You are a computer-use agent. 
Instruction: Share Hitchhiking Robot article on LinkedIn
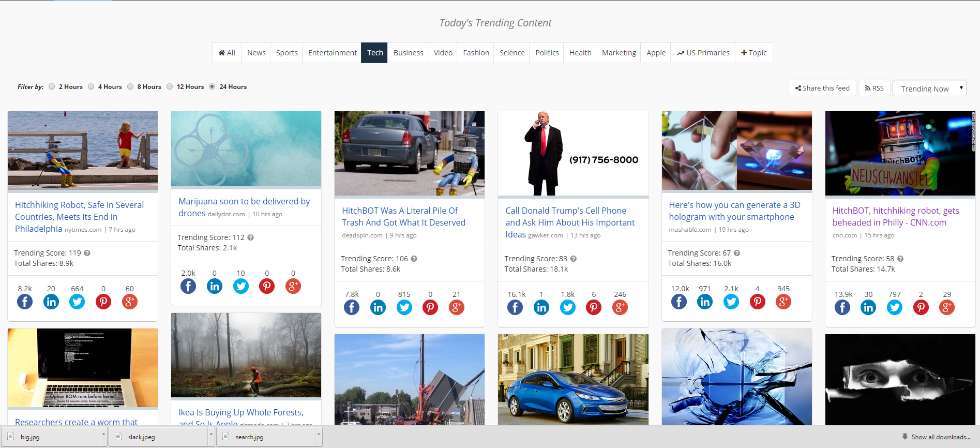click(51, 302)
